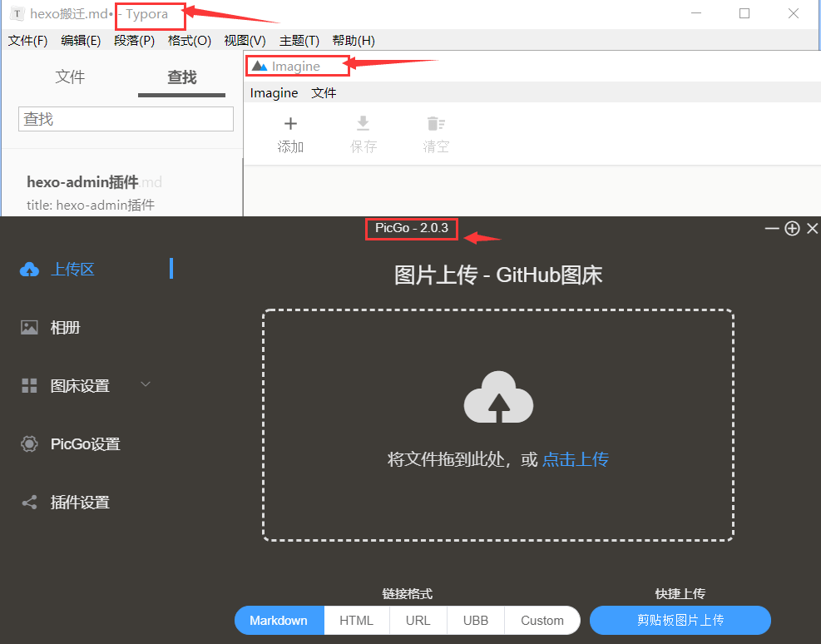Open the Typora 视图(V) menu
821x644 pixels.
245,41
